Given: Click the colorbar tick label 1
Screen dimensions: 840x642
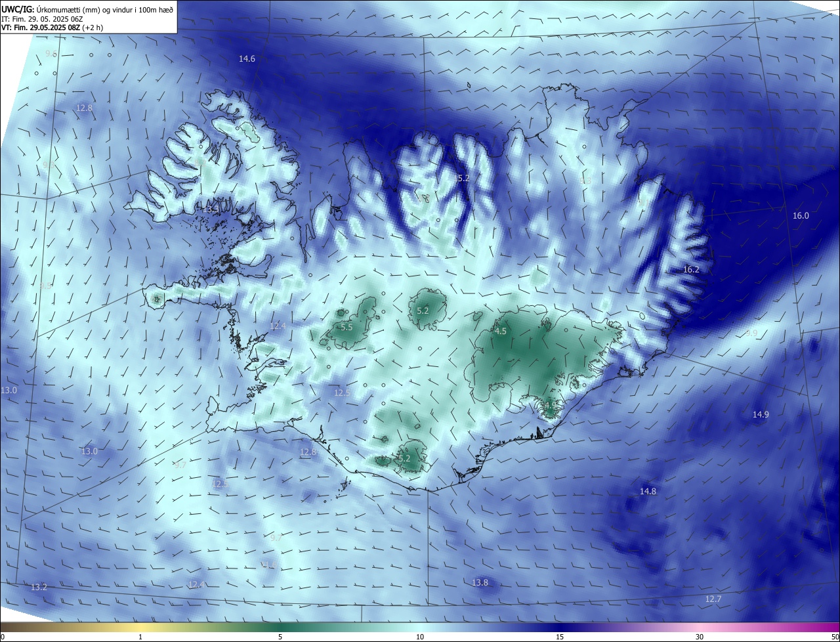Looking at the screenshot, I should (x=140, y=637).
